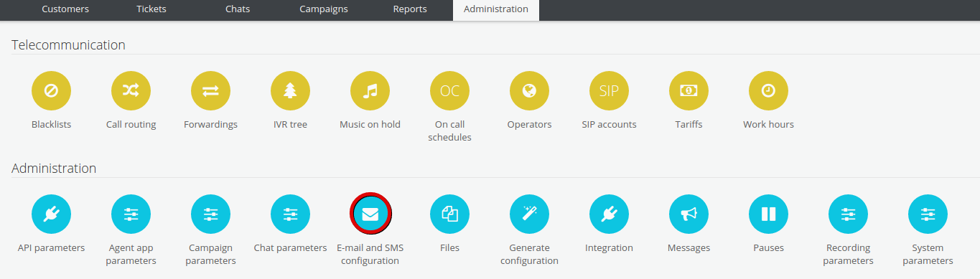
Task: Open the Messages megaphone icon
Action: coord(689,214)
